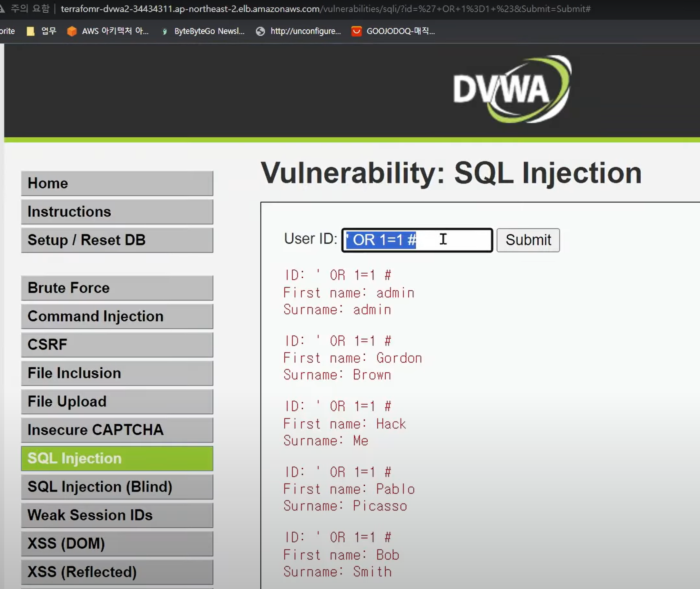Open XSS (Reflected) page
The height and width of the screenshot is (589, 700).
[117, 572]
